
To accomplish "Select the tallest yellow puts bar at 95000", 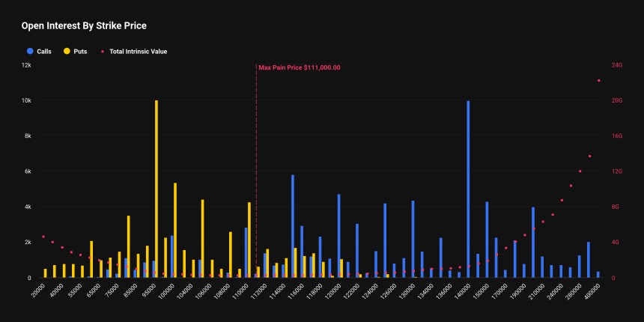I will point(157,187).
